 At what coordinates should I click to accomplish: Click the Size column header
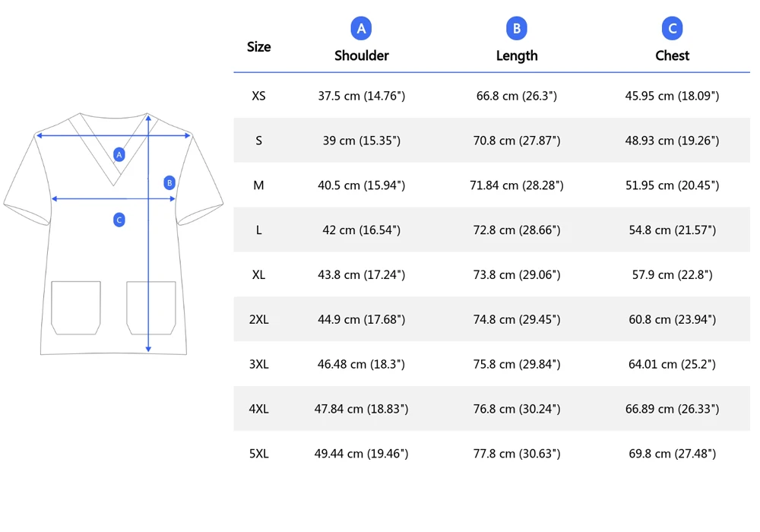point(258,46)
